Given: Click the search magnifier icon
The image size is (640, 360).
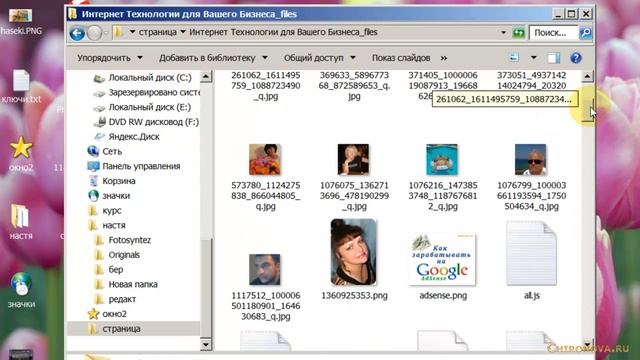Looking at the screenshot, I should 585,33.
